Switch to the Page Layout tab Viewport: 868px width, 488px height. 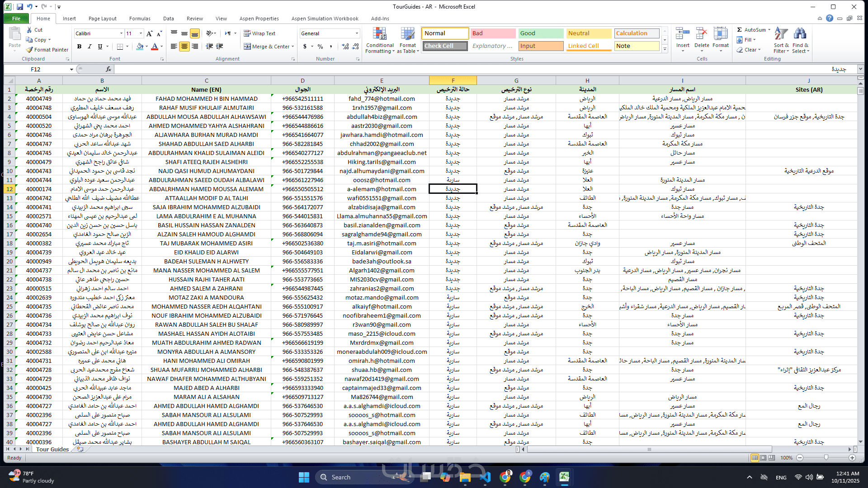(102, 19)
